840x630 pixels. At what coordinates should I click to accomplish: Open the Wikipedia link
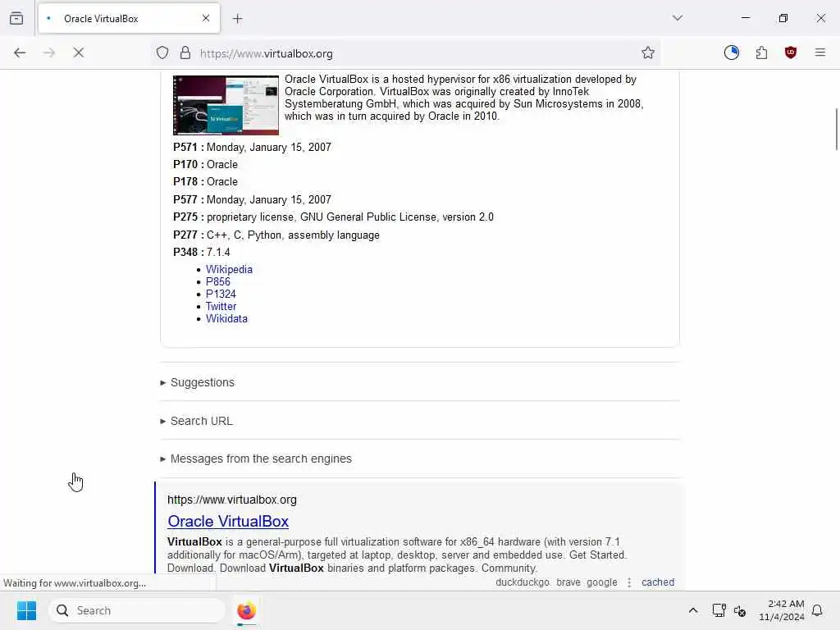click(229, 269)
